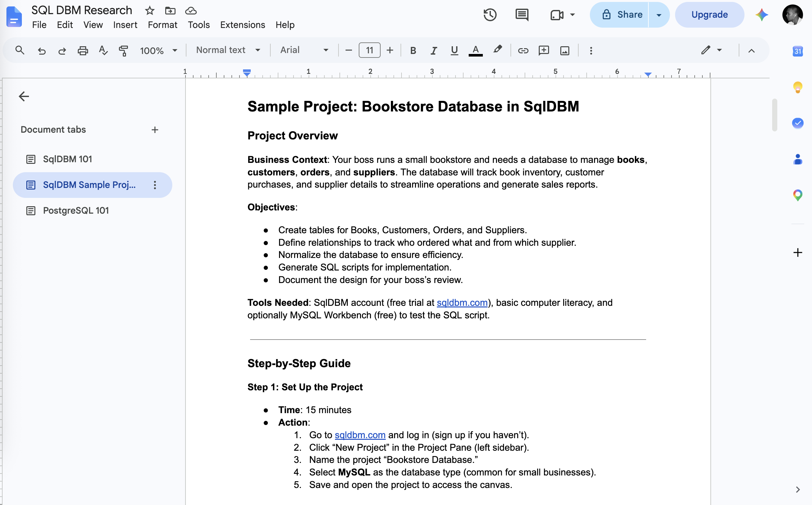
Task: Insert an image from toolbar
Action: (564, 50)
